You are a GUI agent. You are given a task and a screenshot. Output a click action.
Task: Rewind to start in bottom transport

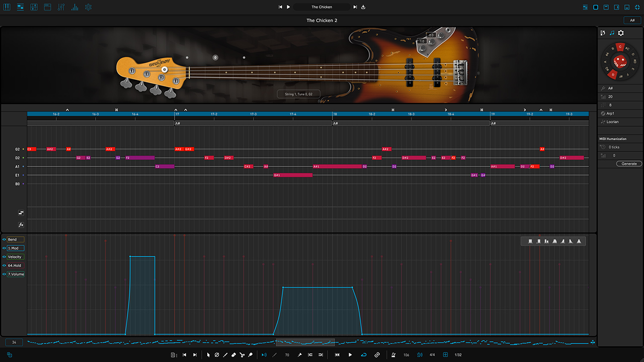[x=337, y=355]
